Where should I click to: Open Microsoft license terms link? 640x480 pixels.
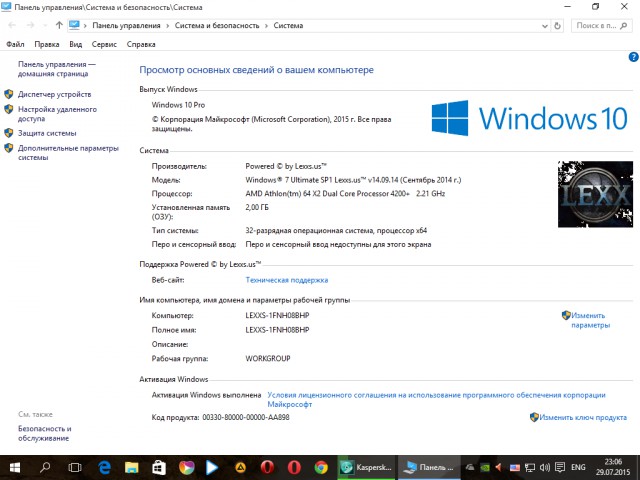tap(436, 400)
